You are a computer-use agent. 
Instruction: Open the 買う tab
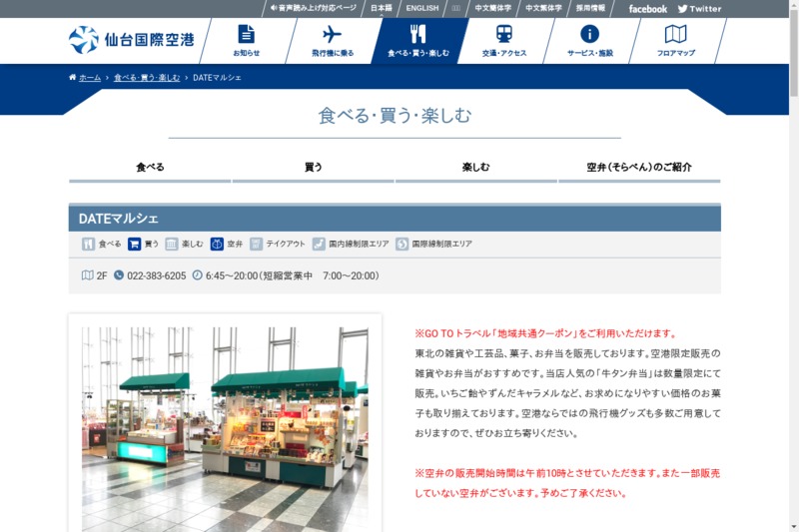click(313, 168)
